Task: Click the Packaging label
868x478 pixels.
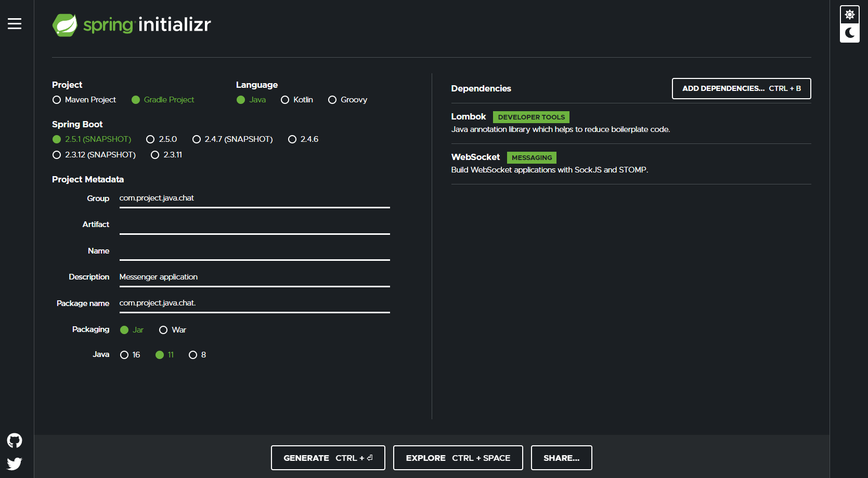Action: [90, 329]
